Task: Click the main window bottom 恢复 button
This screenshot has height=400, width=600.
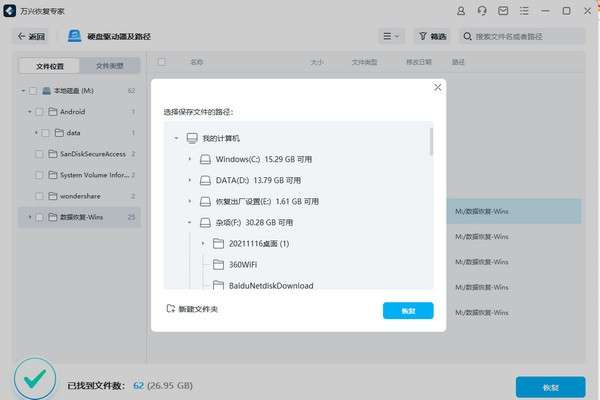Action: point(550,387)
